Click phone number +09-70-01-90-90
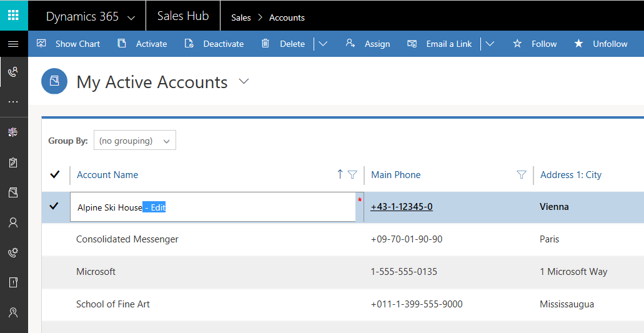Image resolution: width=644 pixels, height=333 pixels. (x=407, y=239)
